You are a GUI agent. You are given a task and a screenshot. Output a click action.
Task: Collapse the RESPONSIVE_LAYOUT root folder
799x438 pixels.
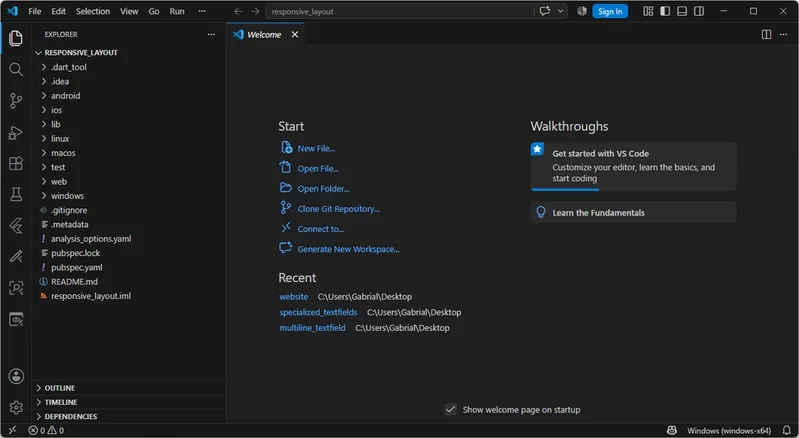(x=128, y=52)
